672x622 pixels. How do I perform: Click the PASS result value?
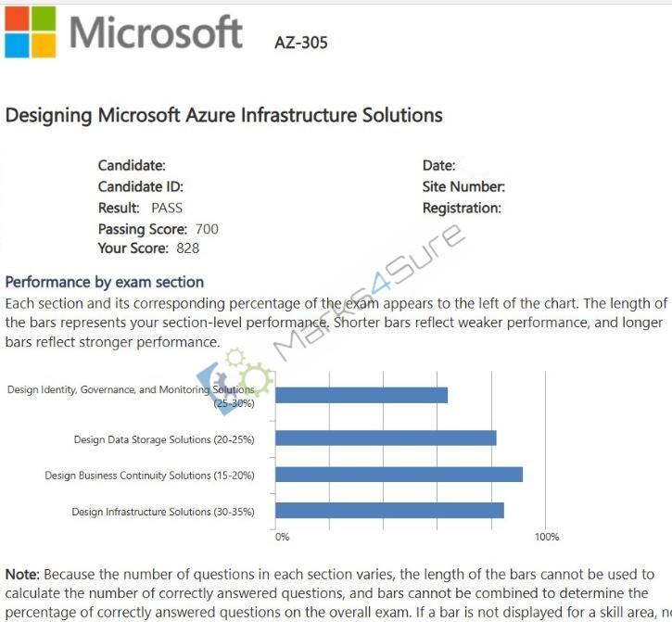[167, 208]
